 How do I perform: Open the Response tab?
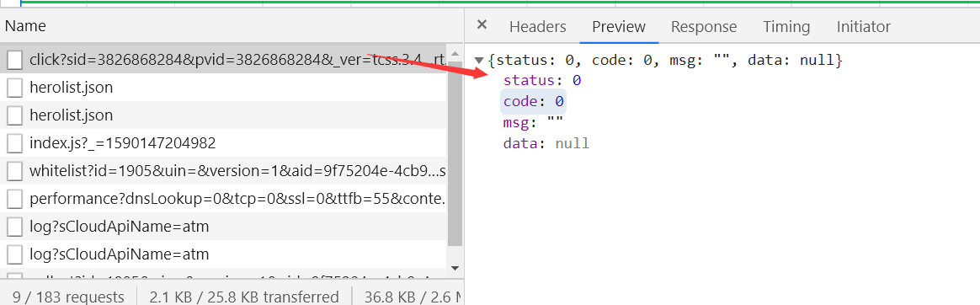point(704,27)
